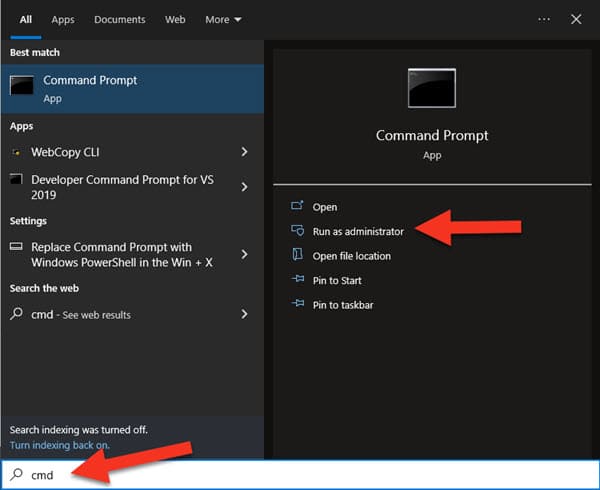
Task: Click the Developer Command Prompt icon
Action: (x=16, y=179)
